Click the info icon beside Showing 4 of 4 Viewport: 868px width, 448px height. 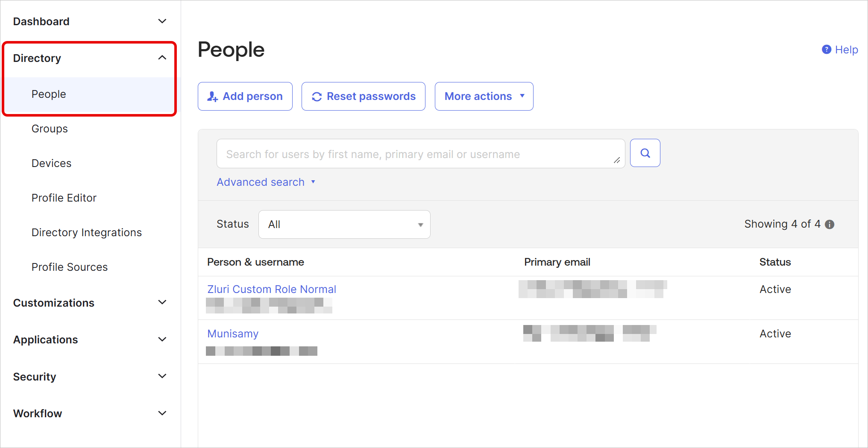(830, 225)
